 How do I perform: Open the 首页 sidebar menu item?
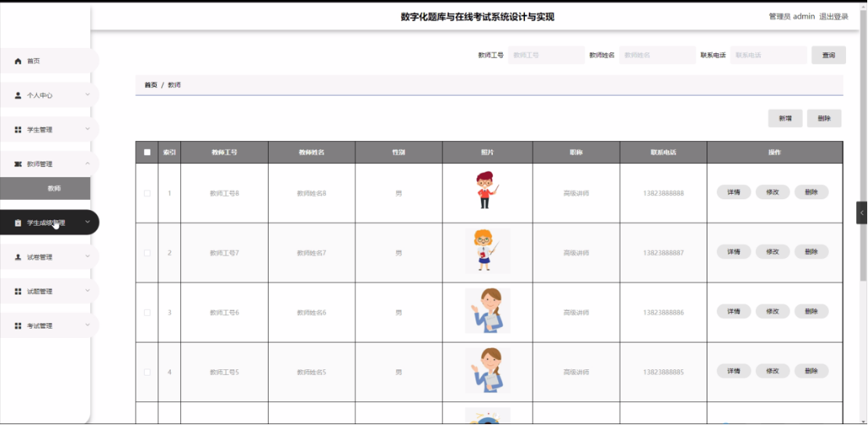(x=49, y=61)
